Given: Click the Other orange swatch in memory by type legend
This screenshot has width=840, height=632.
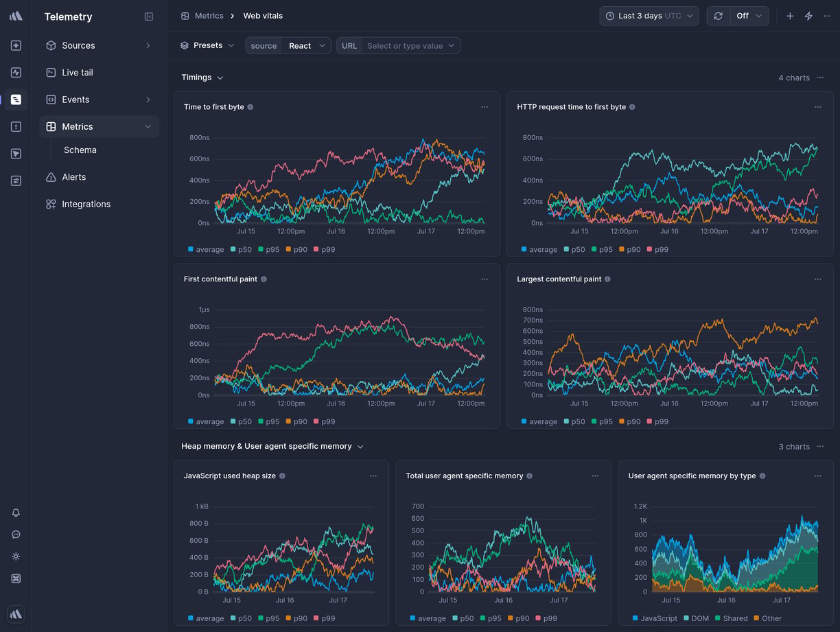Looking at the screenshot, I should [756, 618].
